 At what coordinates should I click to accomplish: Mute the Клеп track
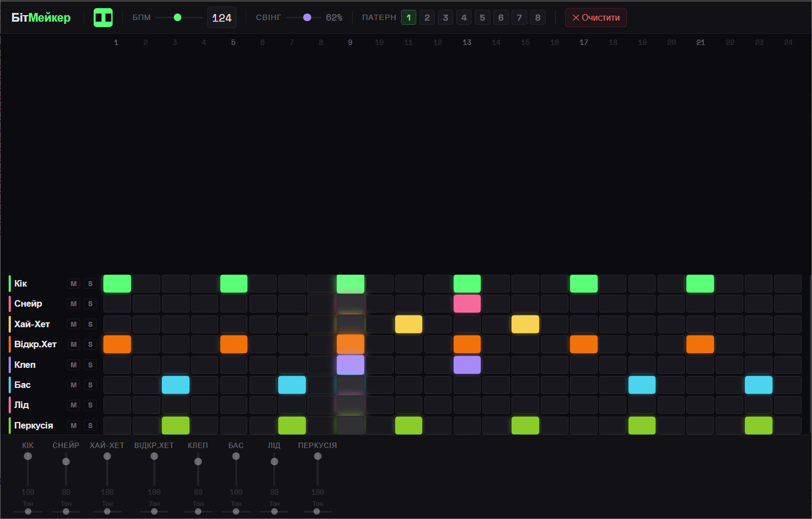click(74, 365)
